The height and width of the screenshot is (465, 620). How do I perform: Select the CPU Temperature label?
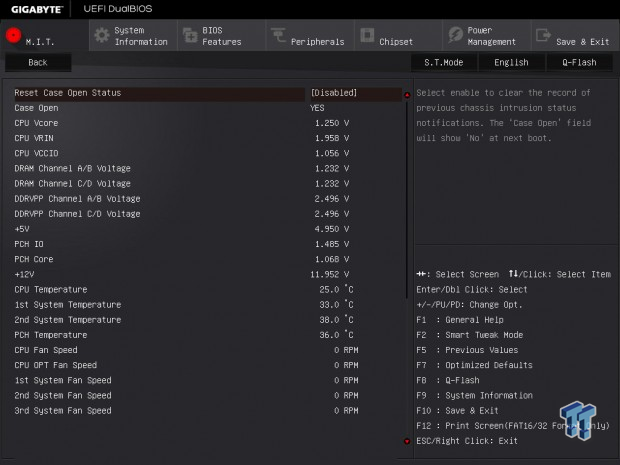[x=51, y=289]
